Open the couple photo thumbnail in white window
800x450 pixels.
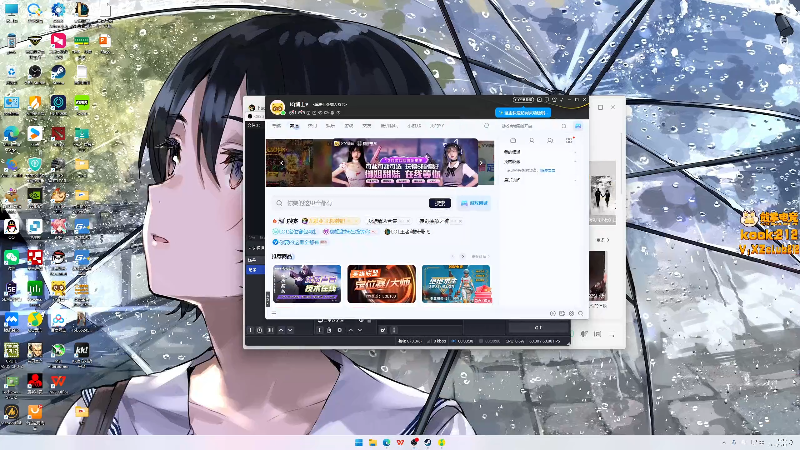pyautogui.click(x=602, y=195)
